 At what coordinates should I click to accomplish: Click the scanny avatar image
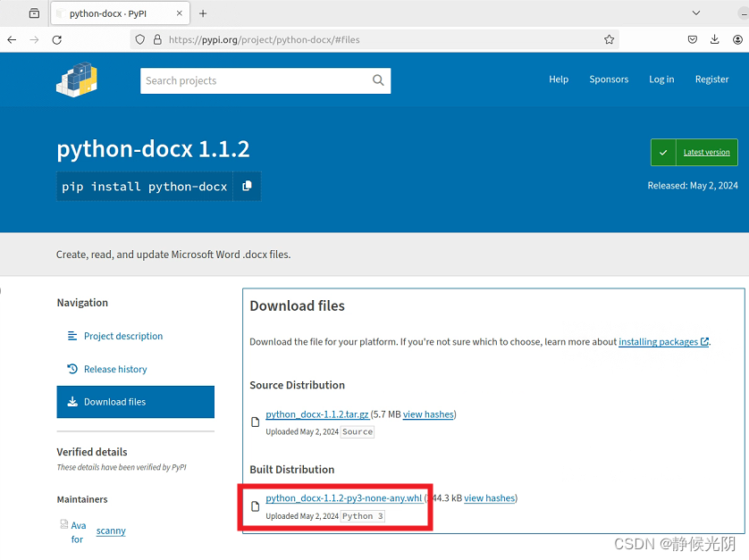point(72,531)
